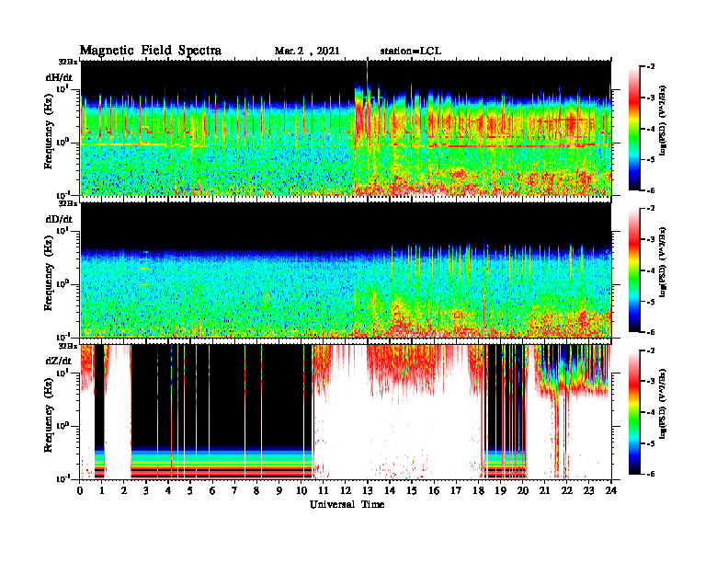Screen dimensions: 728x563
Task: Click the log(PSD) label of the top color bar
Action: (x=662, y=120)
